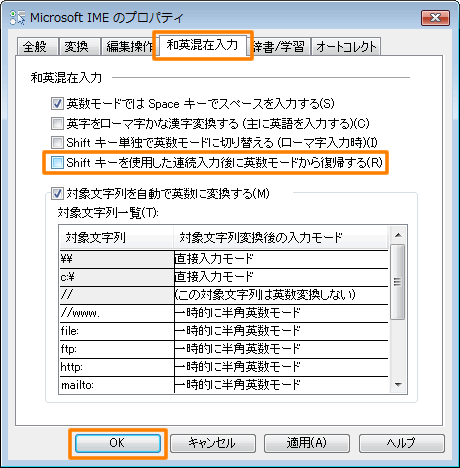Image resolution: width=460 pixels, height=468 pixels.
Task: Switch to the 全般 tab
Action: pyautogui.click(x=37, y=46)
